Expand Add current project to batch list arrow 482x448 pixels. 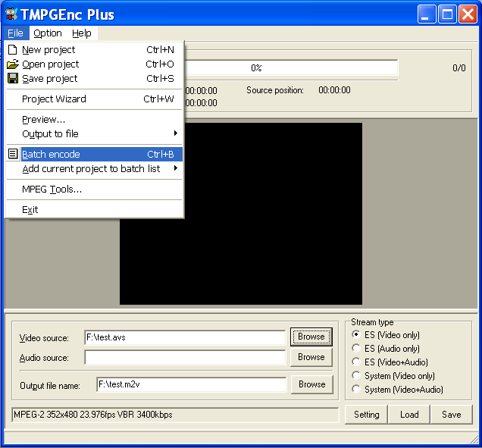pos(176,168)
